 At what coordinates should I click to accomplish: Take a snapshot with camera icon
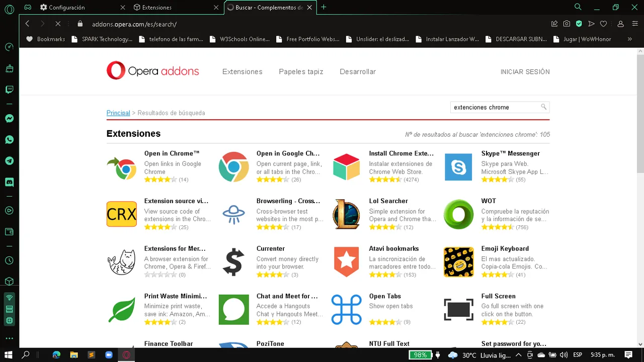567,24
